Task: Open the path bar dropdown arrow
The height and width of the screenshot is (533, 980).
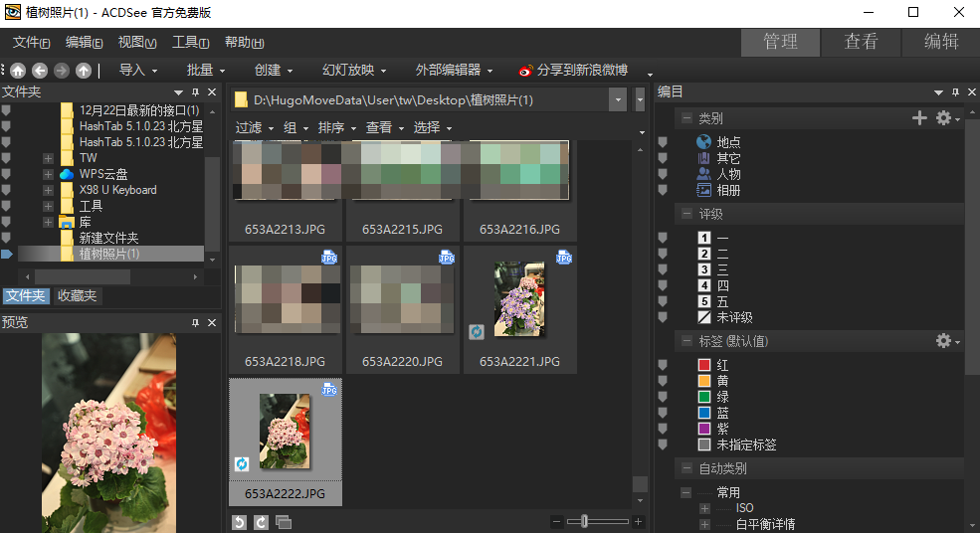Action: coord(618,100)
